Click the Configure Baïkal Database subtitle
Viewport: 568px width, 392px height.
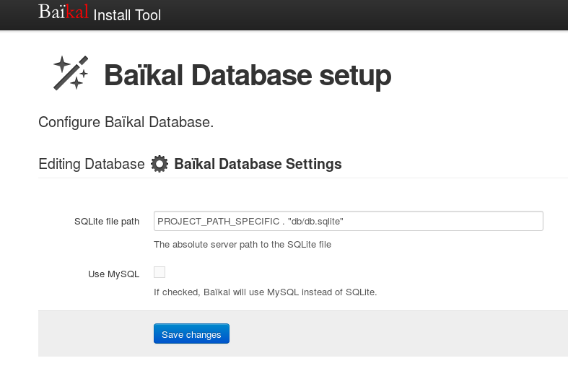point(126,122)
